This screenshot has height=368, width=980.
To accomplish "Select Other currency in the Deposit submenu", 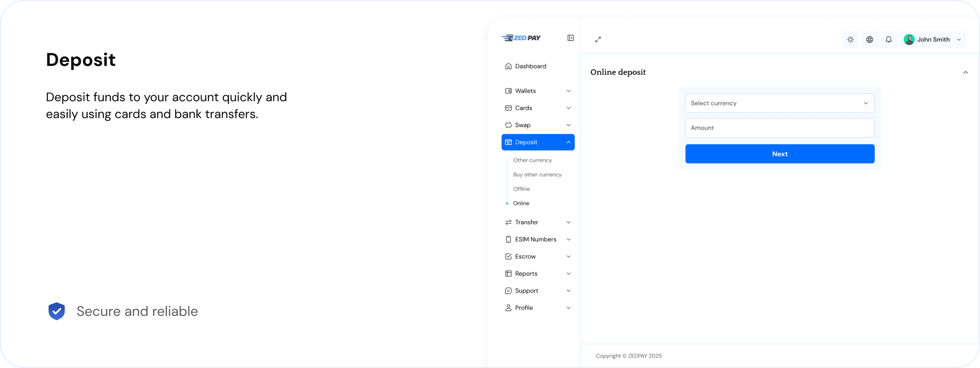I will coord(532,160).
